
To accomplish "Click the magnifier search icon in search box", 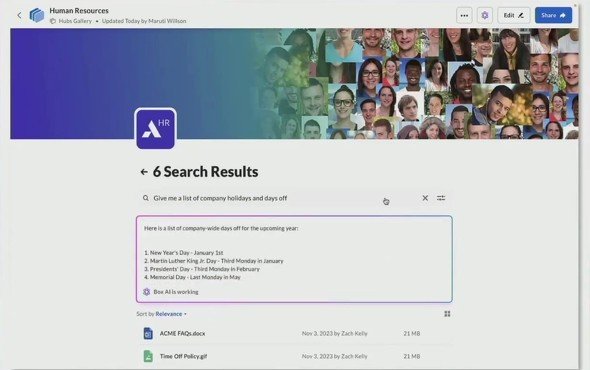I will 146,198.
